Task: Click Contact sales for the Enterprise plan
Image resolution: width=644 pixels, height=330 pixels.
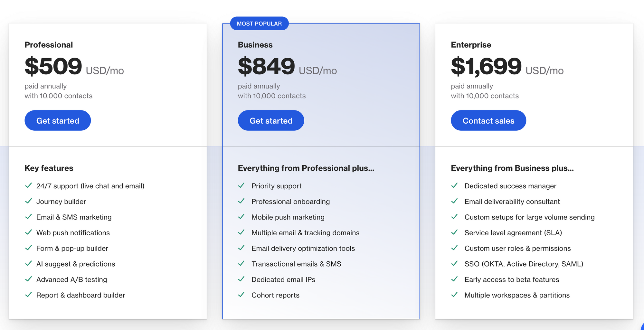Action: pyautogui.click(x=488, y=120)
